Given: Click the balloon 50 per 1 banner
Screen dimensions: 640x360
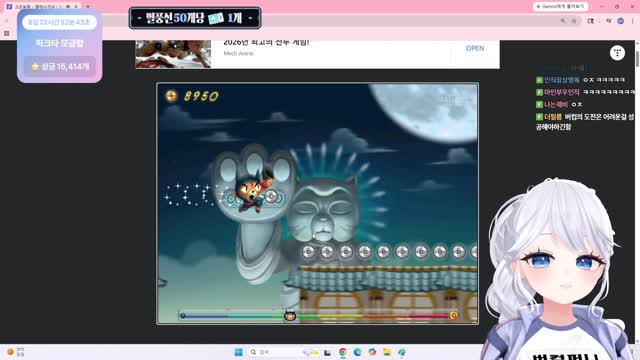Looking at the screenshot, I should pyautogui.click(x=195, y=18).
